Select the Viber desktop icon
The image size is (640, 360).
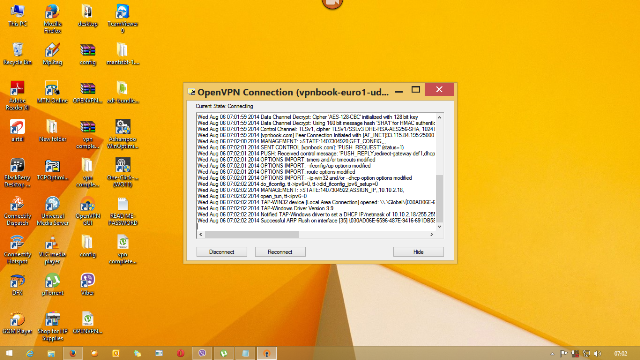(x=87, y=284)
